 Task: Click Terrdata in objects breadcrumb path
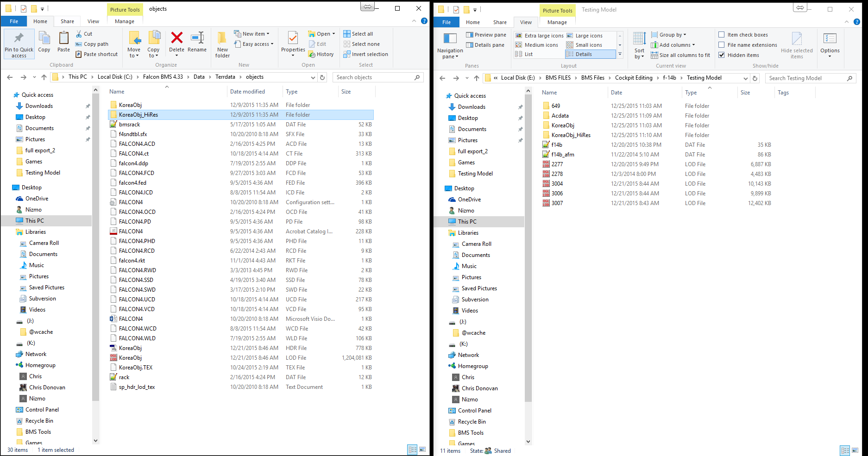pyautogui.click(x=225, y=77)
